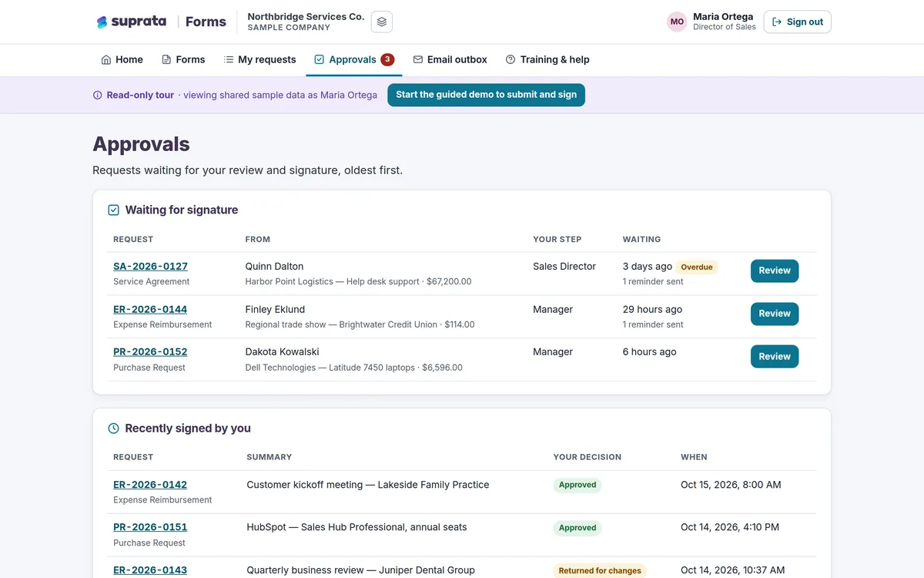Screen dimensions: 924x578
Task: Click Regional trade show Brightwater details
Action: [360, 324]
